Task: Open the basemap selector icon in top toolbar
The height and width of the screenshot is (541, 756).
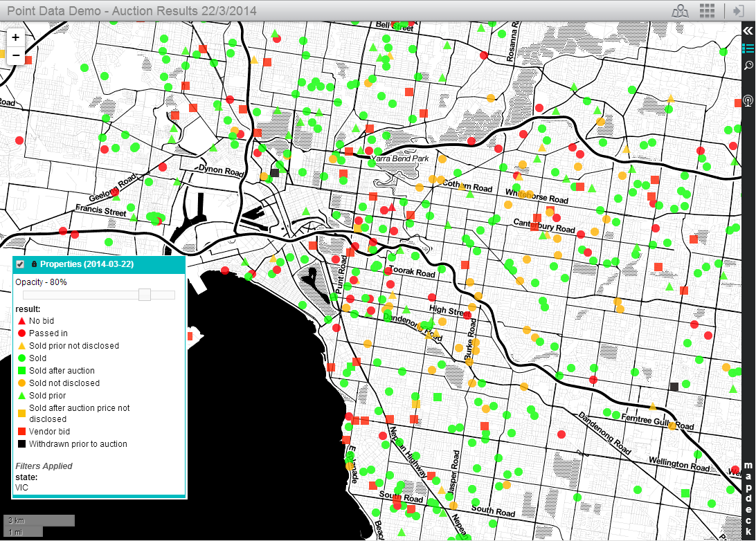Action: [x=680, y=11]
